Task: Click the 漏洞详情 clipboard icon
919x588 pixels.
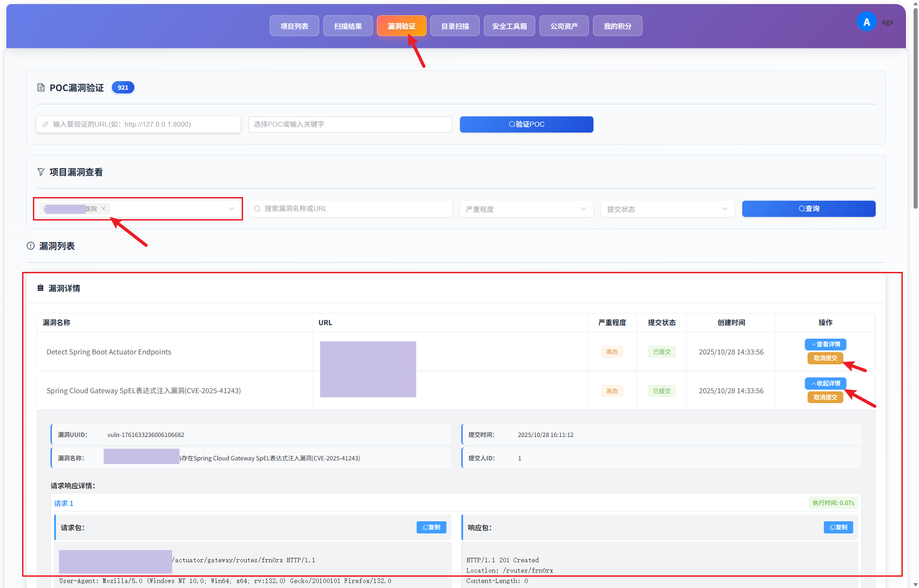Action: pyautogui.click(x=40, y=288)
